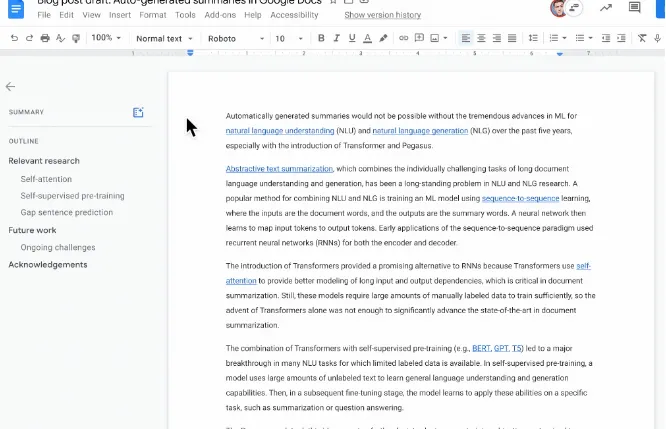Image resolution: width=666 pixels, height=429 pixels.
Task: Click the Insert link icon
Action: point(404,38)
